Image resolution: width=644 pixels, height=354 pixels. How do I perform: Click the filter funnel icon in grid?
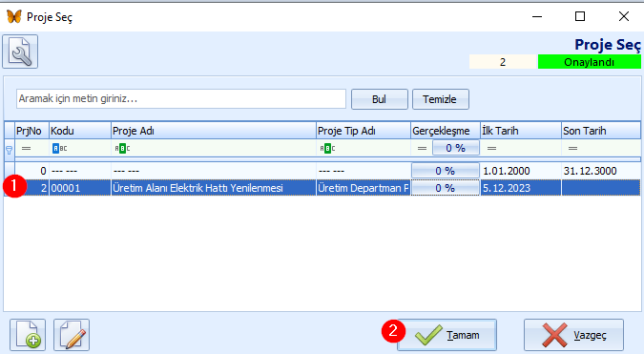click(x=9, y=150)
